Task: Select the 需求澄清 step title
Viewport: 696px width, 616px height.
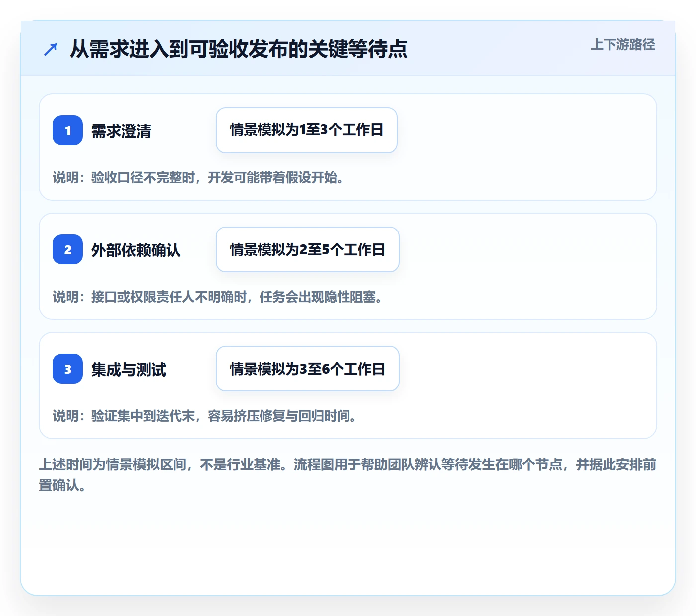Action: click(x=121, y=131)
